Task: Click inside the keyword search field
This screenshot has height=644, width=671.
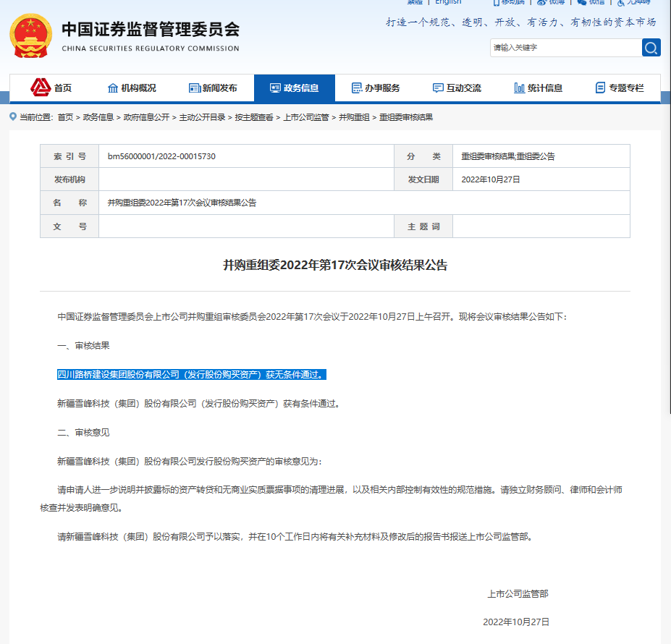Action: coord(565,48)
